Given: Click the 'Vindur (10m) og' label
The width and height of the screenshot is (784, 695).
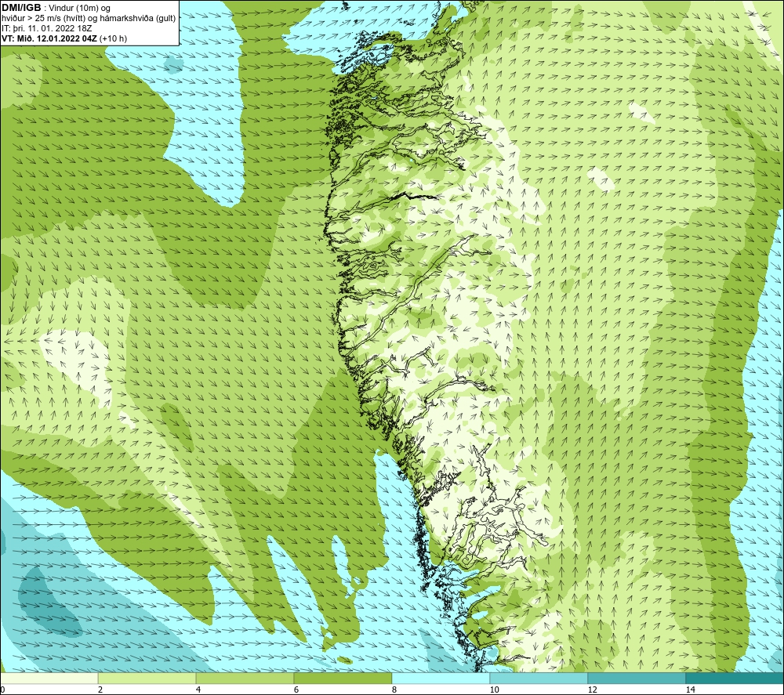Looking at the screenshot, I should (79, 9).
